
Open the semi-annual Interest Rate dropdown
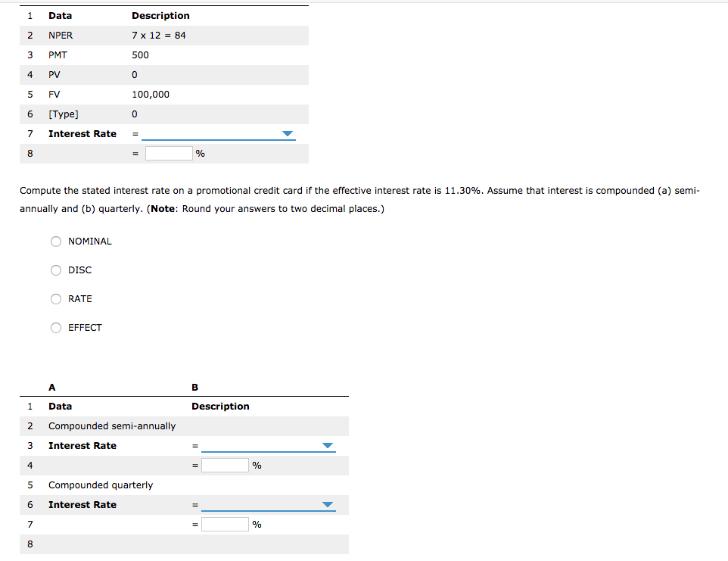(328, 445)
